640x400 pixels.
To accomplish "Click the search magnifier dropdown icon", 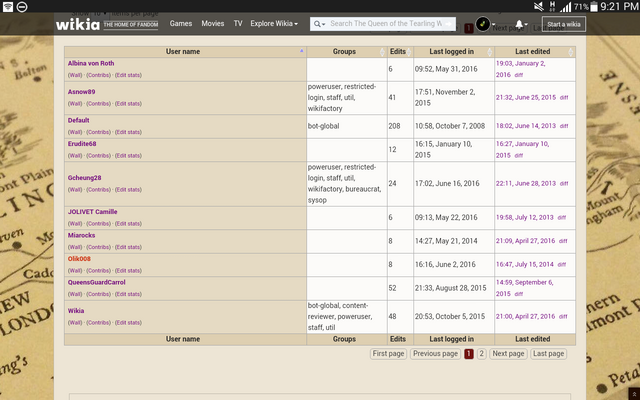I will pos(319,24).
